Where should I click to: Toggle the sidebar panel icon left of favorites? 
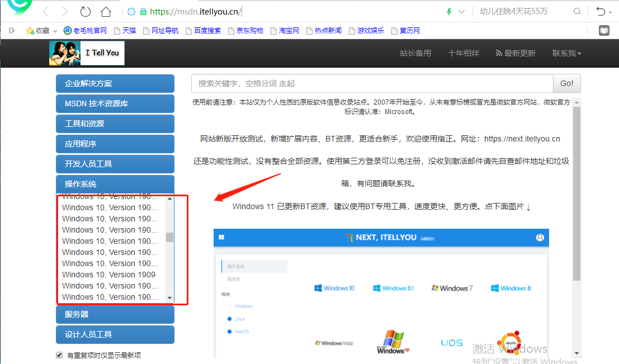point(12,30)
